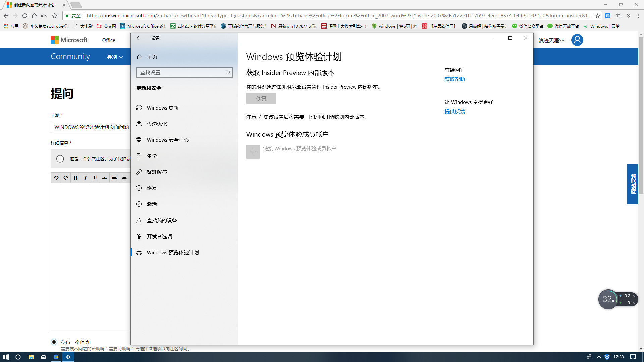Click the browser back arrow
The height and width of the screenshot is (362, 644).
6,16
